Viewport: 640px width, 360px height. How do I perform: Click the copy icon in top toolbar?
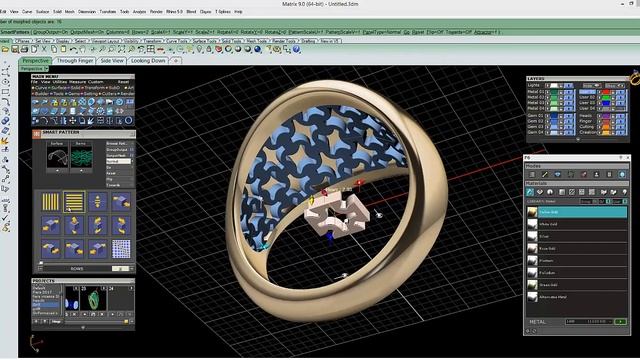click(x=53, y=49)
